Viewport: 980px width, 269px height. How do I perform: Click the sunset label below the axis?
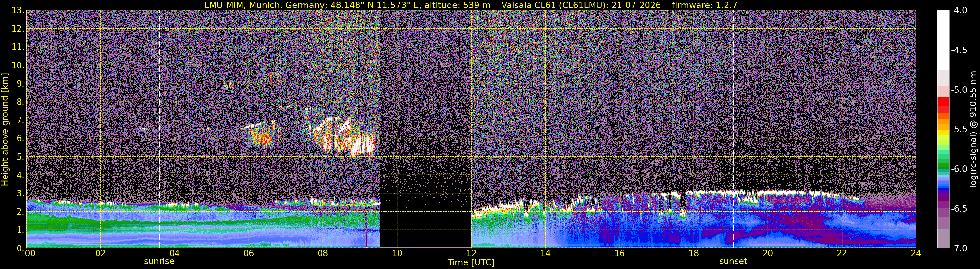(733, 262)
